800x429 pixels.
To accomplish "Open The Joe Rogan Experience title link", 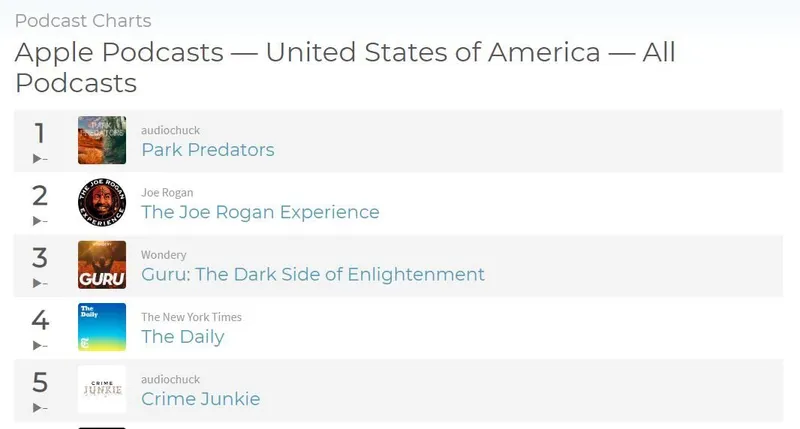I will point(260,212).
